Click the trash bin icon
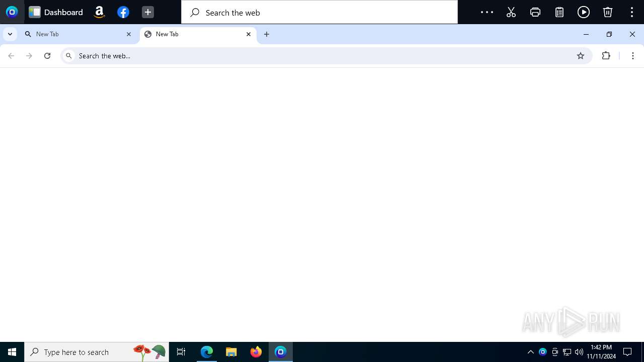The width and height of the screenshot is (644, 362). click(608, 12)
